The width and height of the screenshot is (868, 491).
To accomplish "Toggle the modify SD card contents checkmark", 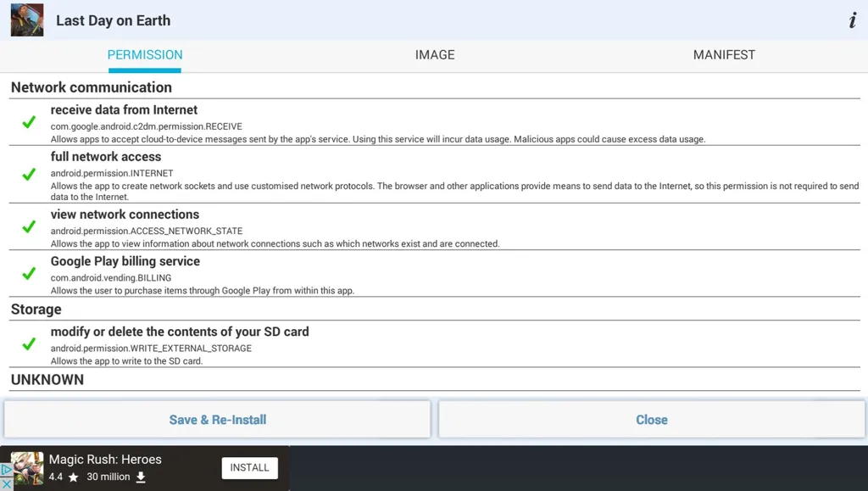I will pos(29,344).
